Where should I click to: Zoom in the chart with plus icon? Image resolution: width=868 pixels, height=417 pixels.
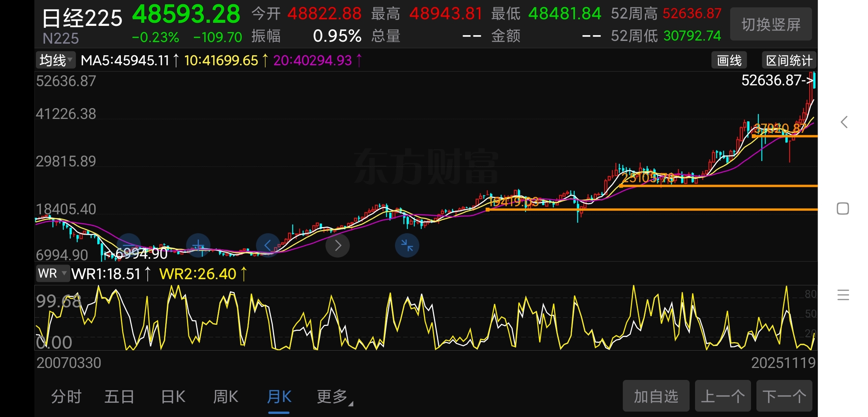pos(198,245)
